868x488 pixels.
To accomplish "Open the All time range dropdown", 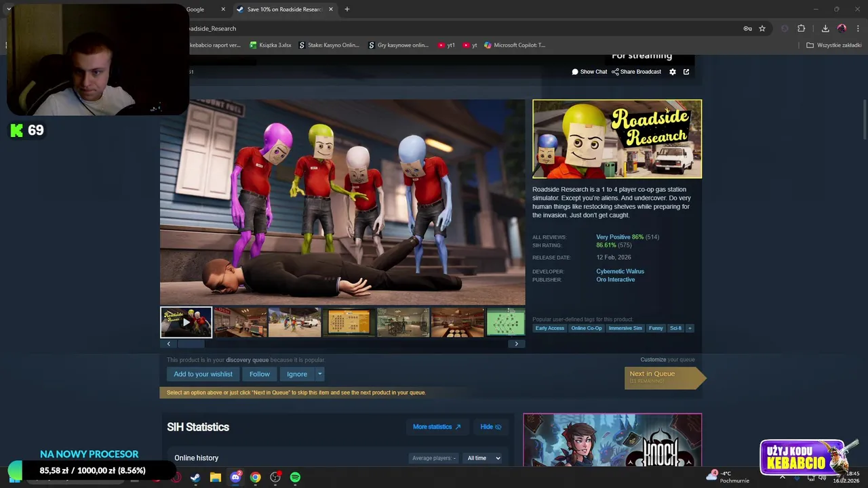I will pos(484,458).
